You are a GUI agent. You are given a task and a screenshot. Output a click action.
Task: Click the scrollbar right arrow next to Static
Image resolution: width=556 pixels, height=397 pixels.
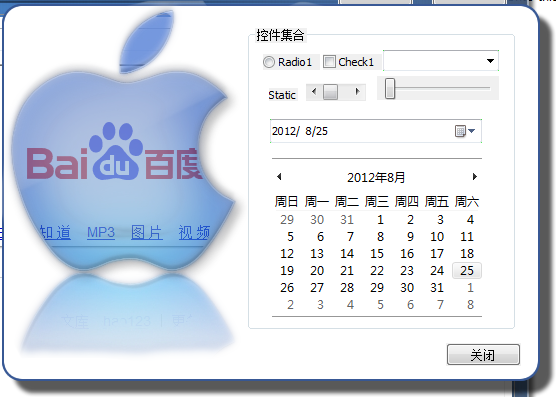tap(357, 92)
